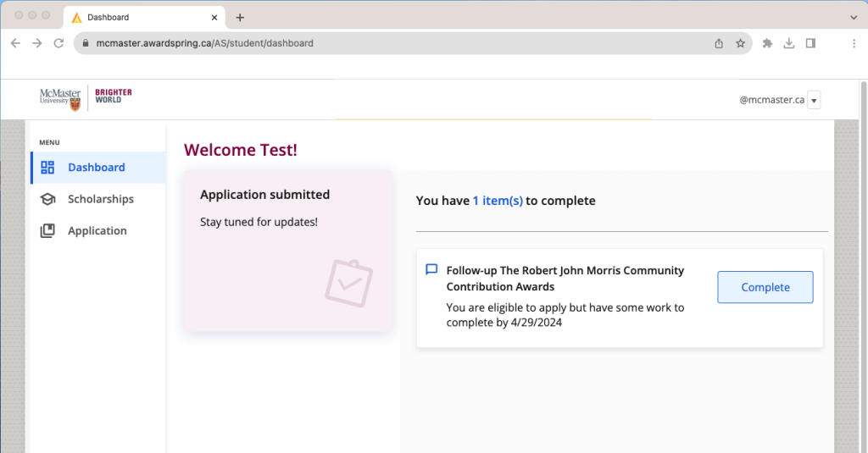Open a new browser tab

click(240, 17)
